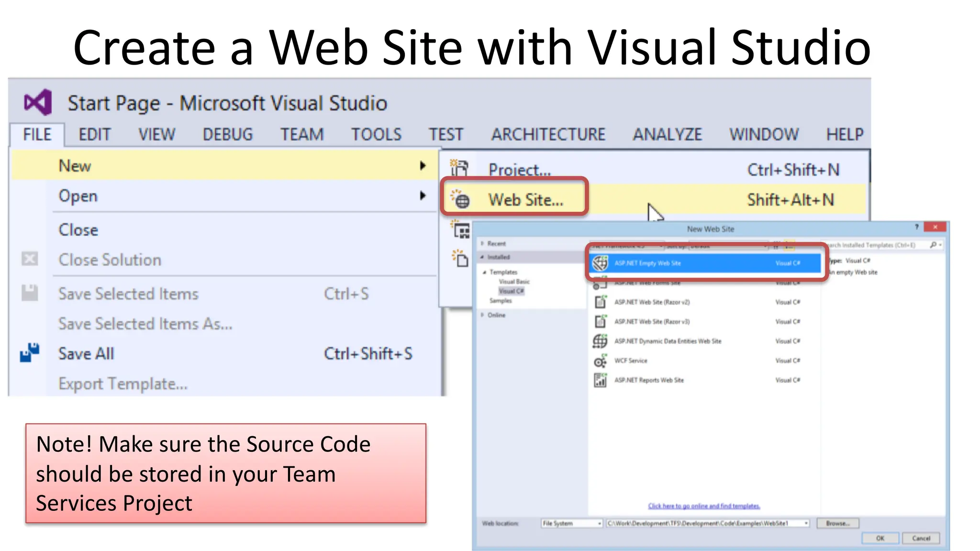
Task: Click the ASP.NET Reports Web Site icon
Action: 600,380
